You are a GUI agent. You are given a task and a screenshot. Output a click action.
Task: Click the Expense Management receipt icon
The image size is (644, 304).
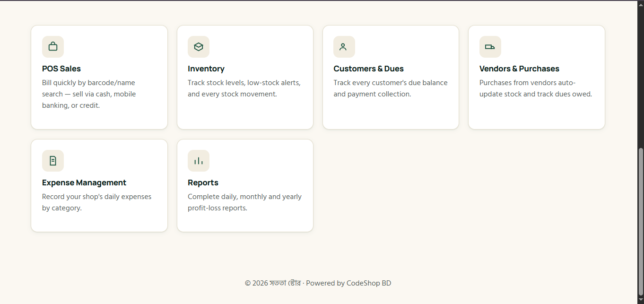(x=53, y=161)
